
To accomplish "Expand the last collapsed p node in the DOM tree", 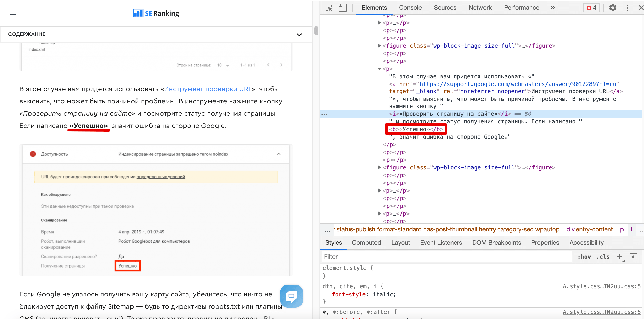I will click(x=379, y=214).
